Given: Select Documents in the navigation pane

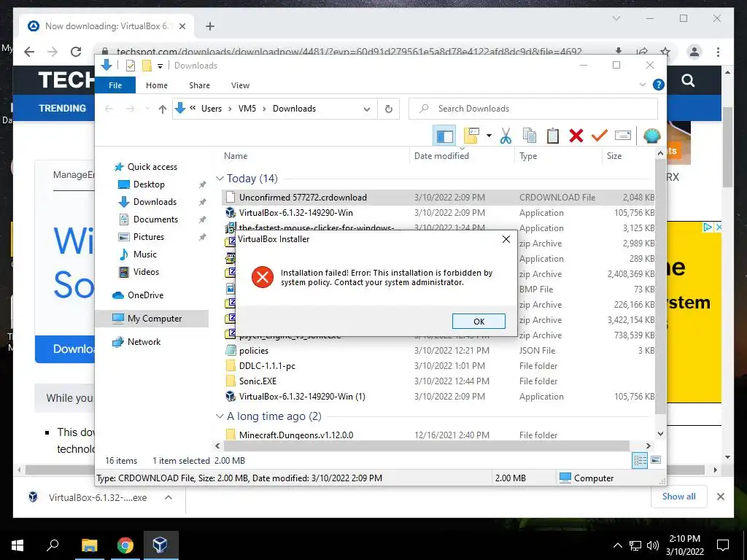Looking at the screenshot, I should pyautogui.click(x=155, y=219).
